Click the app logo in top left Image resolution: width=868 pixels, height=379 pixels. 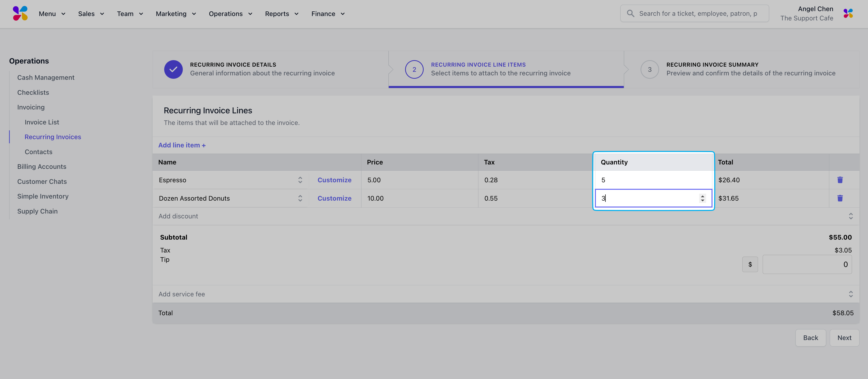coord(20,13)
